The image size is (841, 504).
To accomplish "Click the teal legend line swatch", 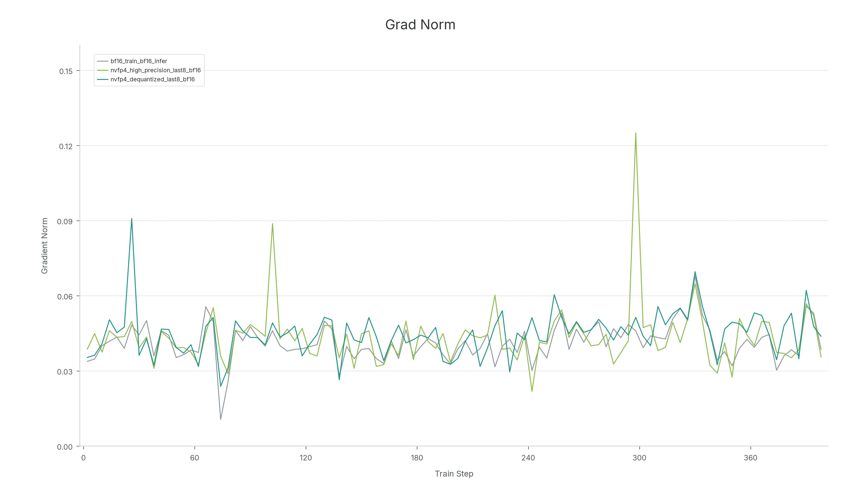I will point(103,80).
